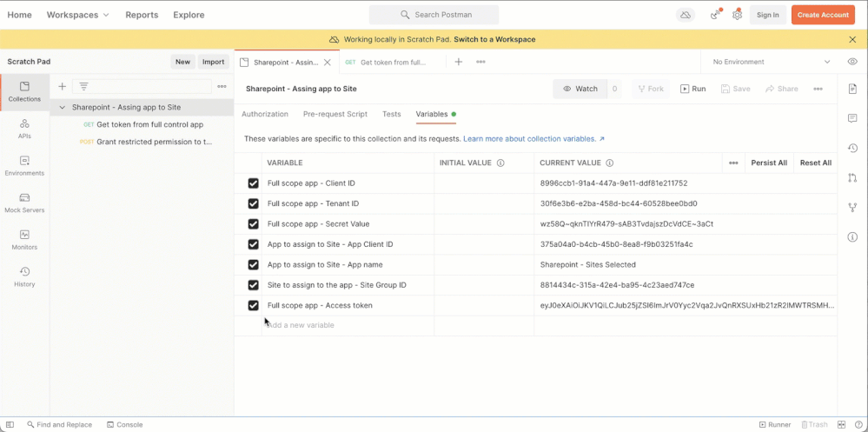Close the Scratch Pad yellow banner

852,40
